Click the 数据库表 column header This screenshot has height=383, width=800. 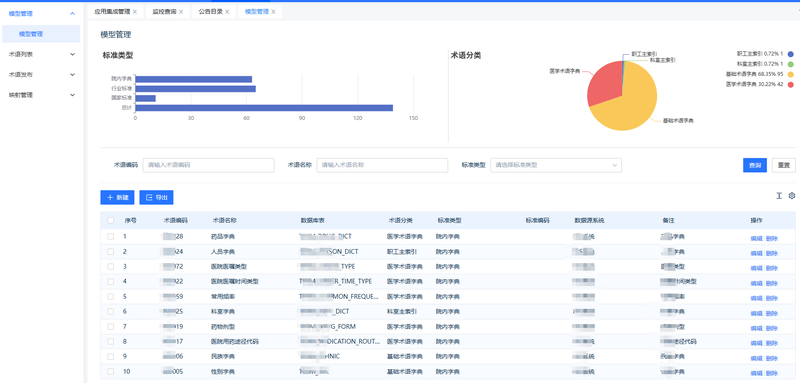point(313,220)
